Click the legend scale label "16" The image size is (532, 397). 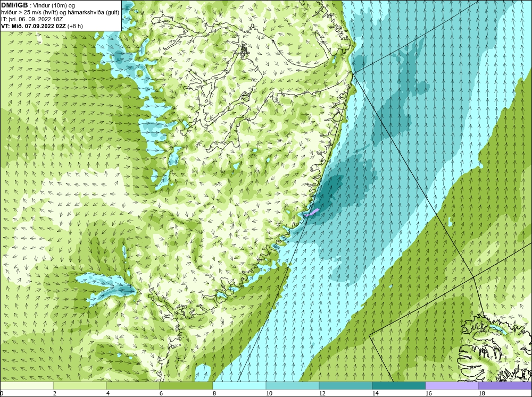click(x=428, y=393)
